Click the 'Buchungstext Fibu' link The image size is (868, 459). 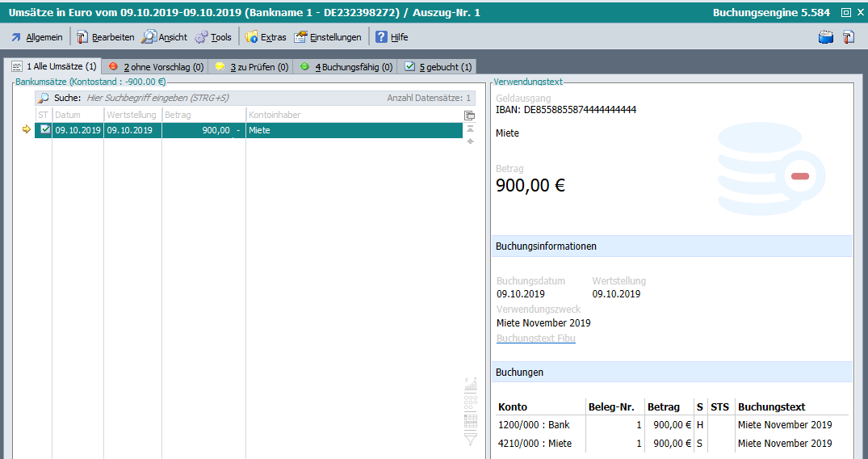(x=536, y=339)
